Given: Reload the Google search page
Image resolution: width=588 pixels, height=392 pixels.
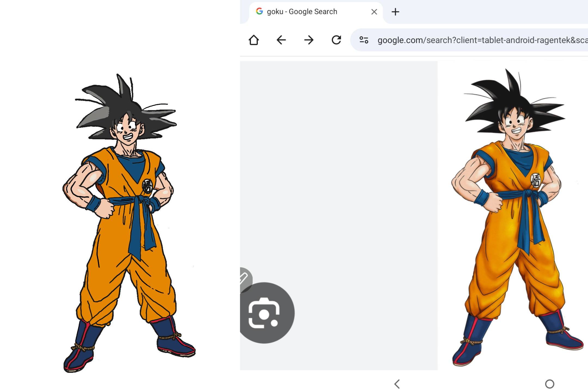Looking at the screenshot, I should [x=336, y=40].
